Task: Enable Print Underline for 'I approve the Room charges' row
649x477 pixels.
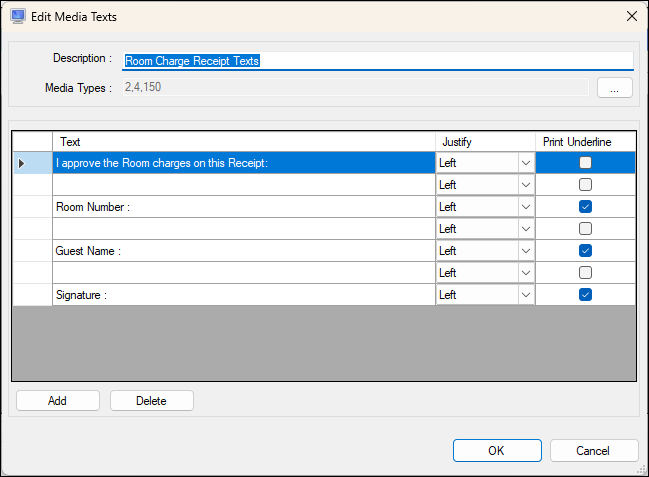Action: 585,163
